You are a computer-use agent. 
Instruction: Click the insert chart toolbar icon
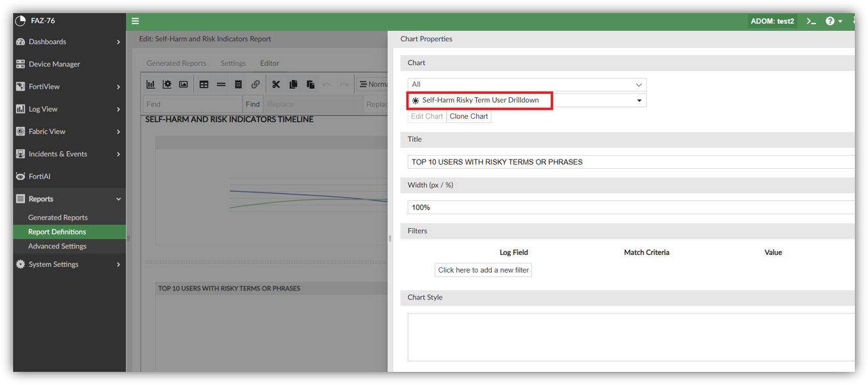pyautogui.click(x=151, y=84)
